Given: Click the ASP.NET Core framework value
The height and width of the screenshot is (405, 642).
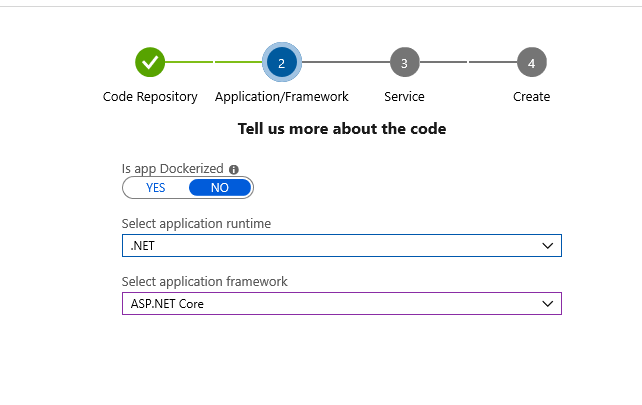Looking at the screenshot, I should (x=167, y=303).
